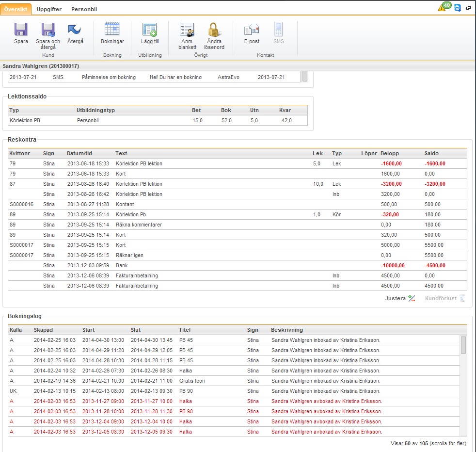This screenshot has height=452, width=476.
Task: Sort Reskontra by Kvittonr column header
Action: (20, 153)
